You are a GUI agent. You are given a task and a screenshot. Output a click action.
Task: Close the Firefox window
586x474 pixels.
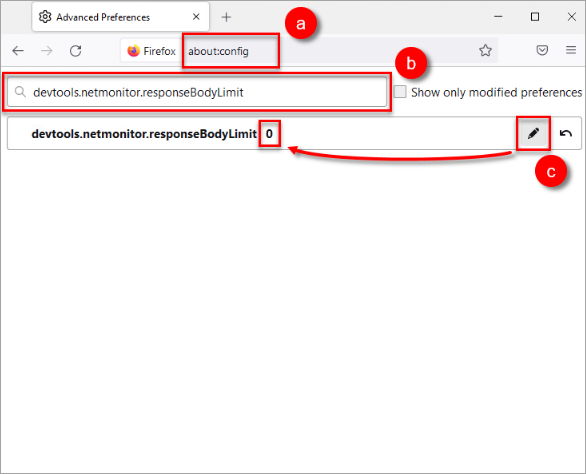[571, 17]
